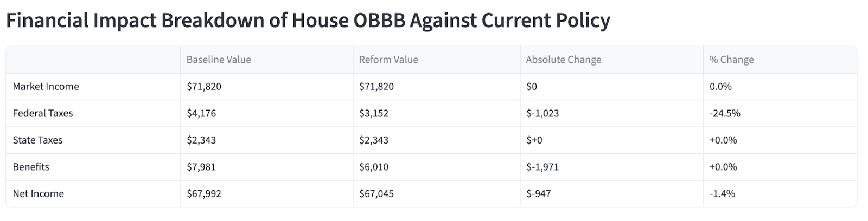This screenshot has height=221, width=868.
Task: Click the Financial Impact Breakdown heading
Action: (308, 21)
